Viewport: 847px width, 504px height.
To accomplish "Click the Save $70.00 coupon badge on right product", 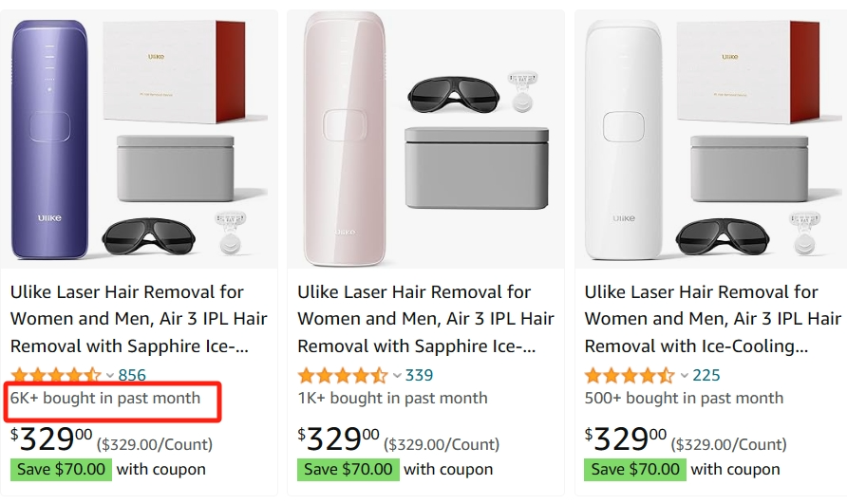I will click(x=635, y=469).
